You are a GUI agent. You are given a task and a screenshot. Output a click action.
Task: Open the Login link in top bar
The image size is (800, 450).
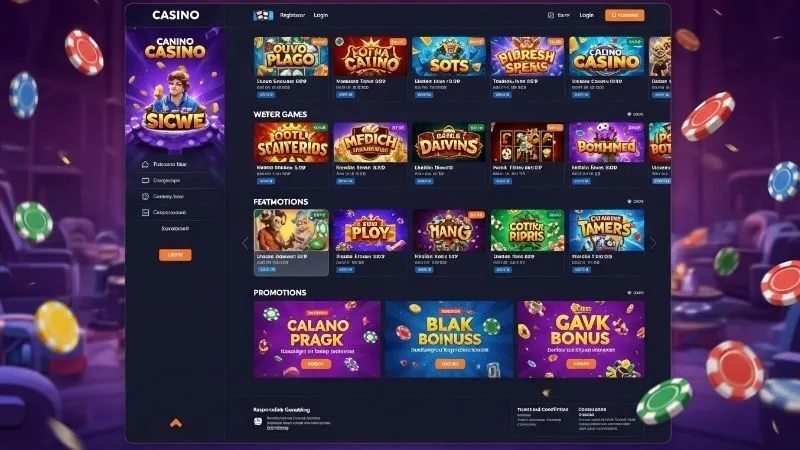click(x=320, y=15)
